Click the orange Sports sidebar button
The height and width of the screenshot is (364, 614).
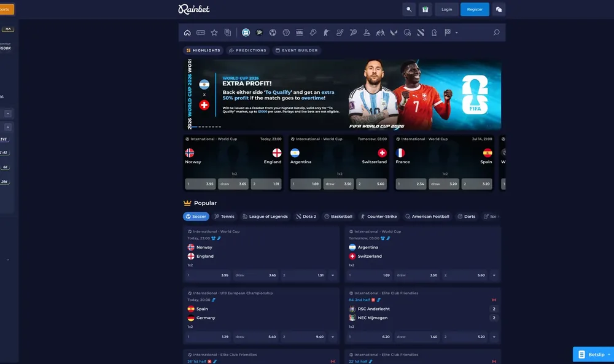coord(7,9)
